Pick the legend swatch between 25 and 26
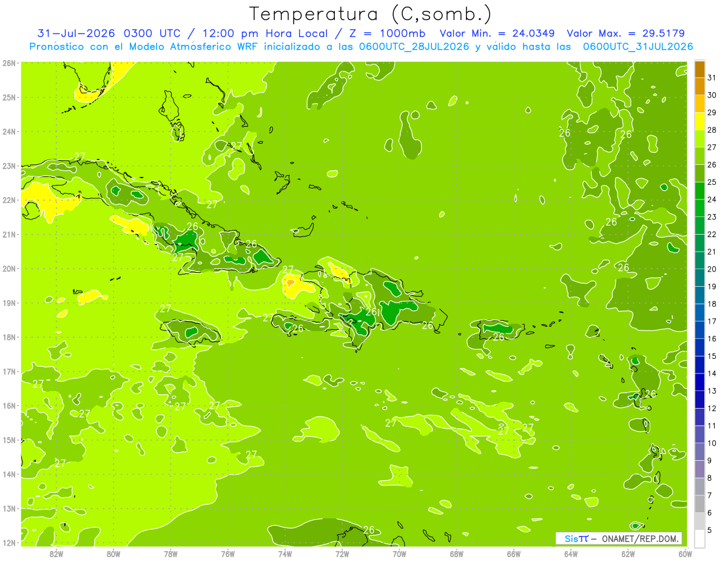Image resolution: width=728 pixels, height=562 pixels. pos(699,173)
